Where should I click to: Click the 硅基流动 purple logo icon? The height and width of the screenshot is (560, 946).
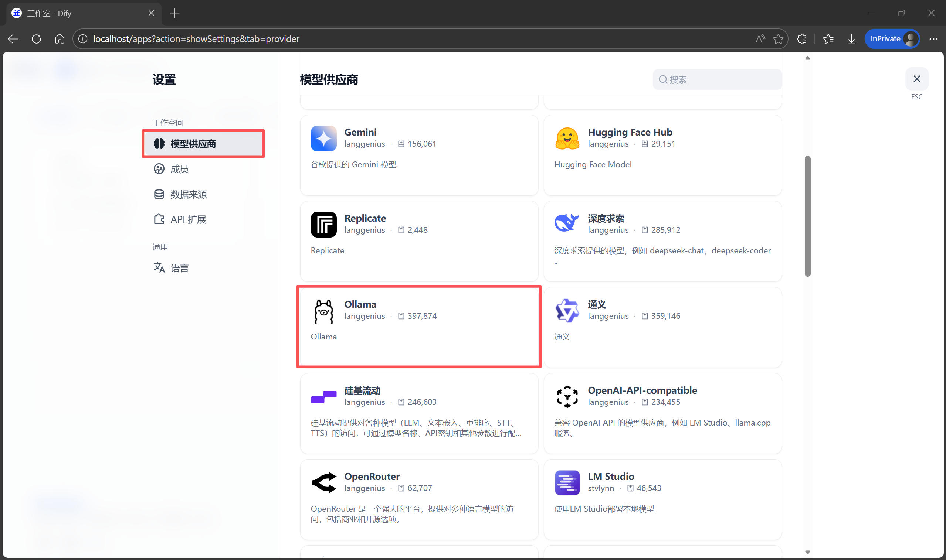pos(323,397)
